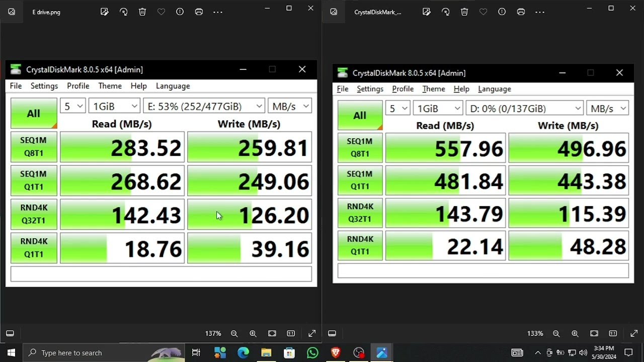Print the CrystalDiskMark_ photo
Screen dimensions: 644x362
click(x=521, y=12)
